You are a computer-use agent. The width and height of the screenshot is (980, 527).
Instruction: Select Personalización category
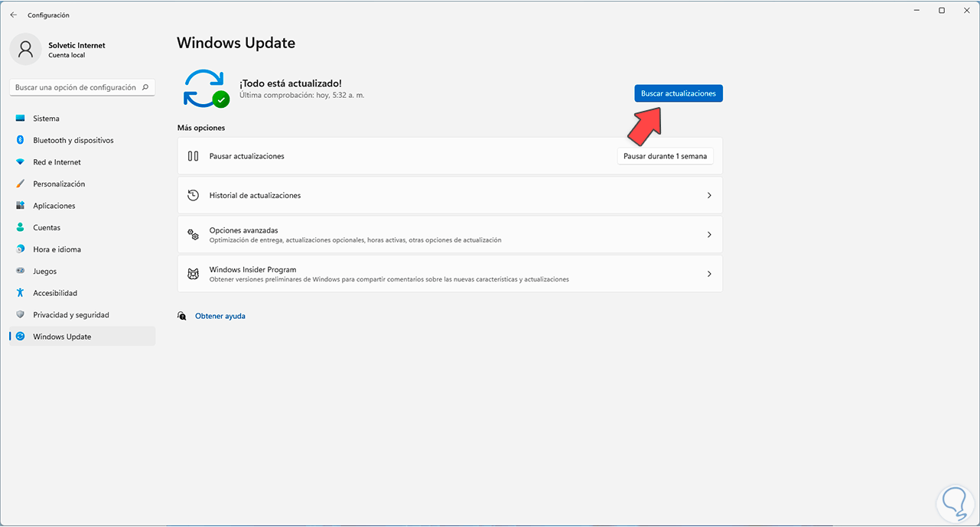82,184
